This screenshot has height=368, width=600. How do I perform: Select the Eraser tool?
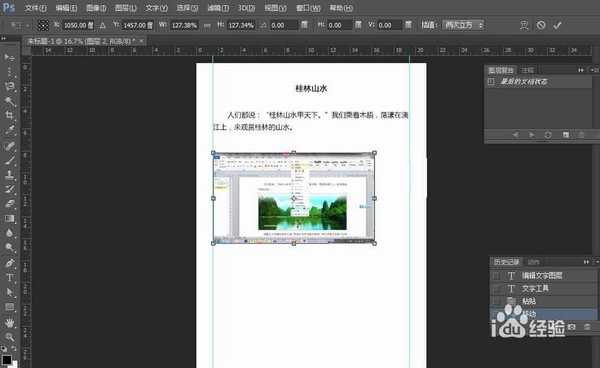pos(9,204)
